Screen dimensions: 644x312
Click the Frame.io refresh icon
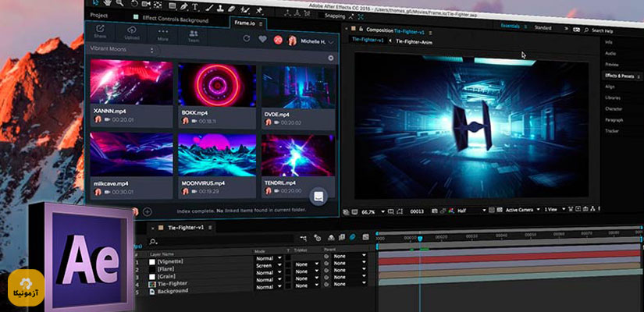[247, 38]
